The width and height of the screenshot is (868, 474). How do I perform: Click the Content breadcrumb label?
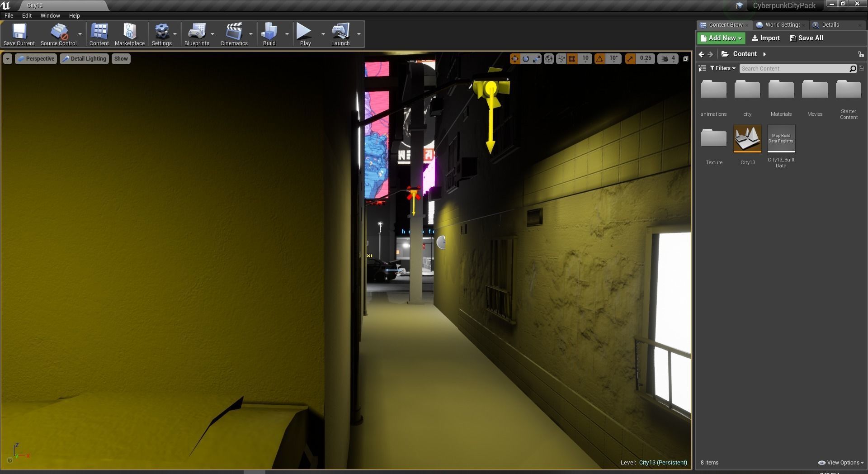pos(745,54)
